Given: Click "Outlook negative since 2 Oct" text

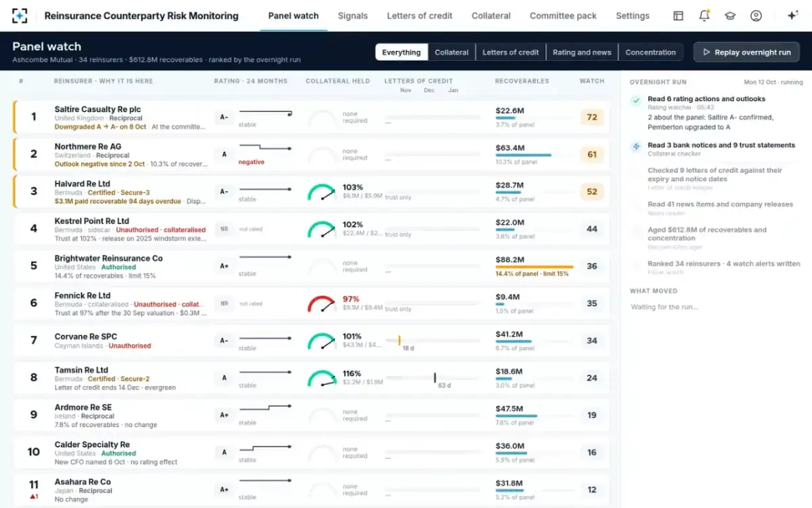Looking at the screenshot, I should click(100, 164).
